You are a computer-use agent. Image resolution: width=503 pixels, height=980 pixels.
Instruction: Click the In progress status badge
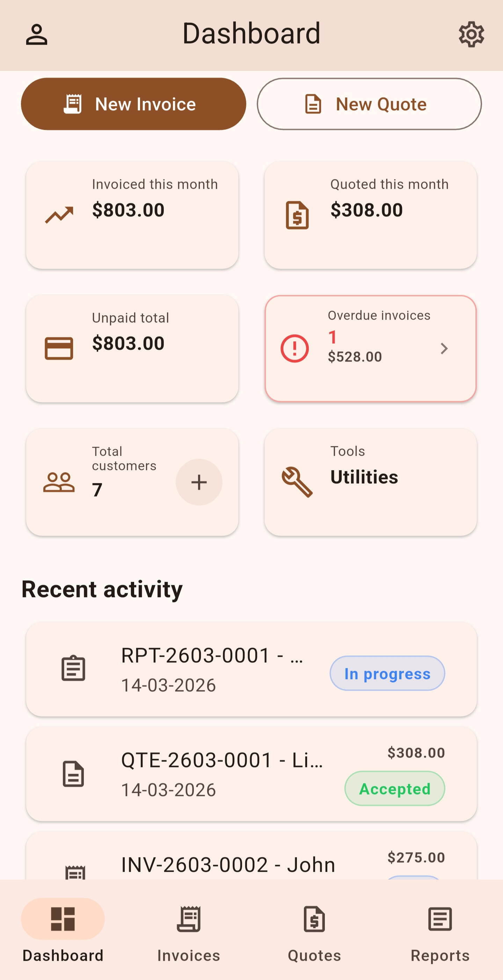[x=387, y=673]
